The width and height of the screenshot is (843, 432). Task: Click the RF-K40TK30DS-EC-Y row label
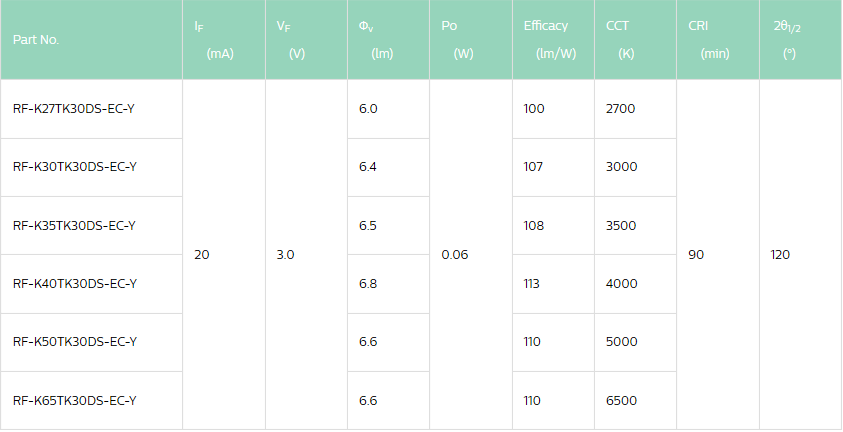tap(75, 283)
